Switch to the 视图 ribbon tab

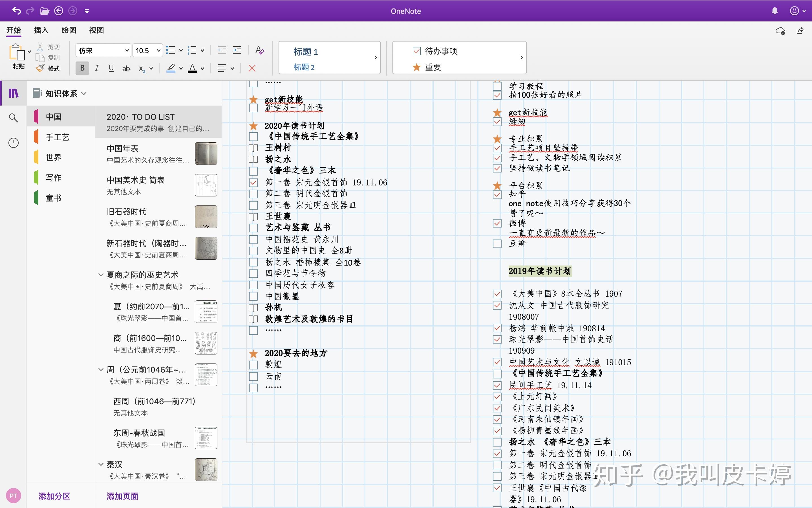(x=96, y=30)
